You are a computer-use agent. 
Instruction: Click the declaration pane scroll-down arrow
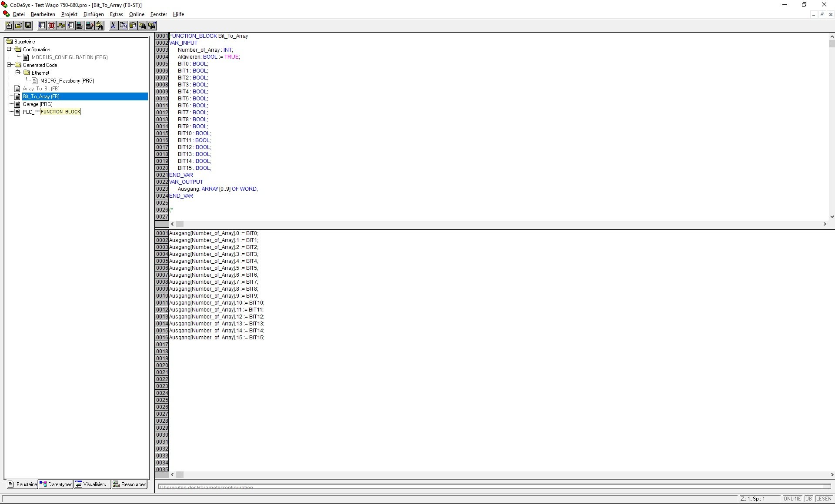[x=832, y=216]
